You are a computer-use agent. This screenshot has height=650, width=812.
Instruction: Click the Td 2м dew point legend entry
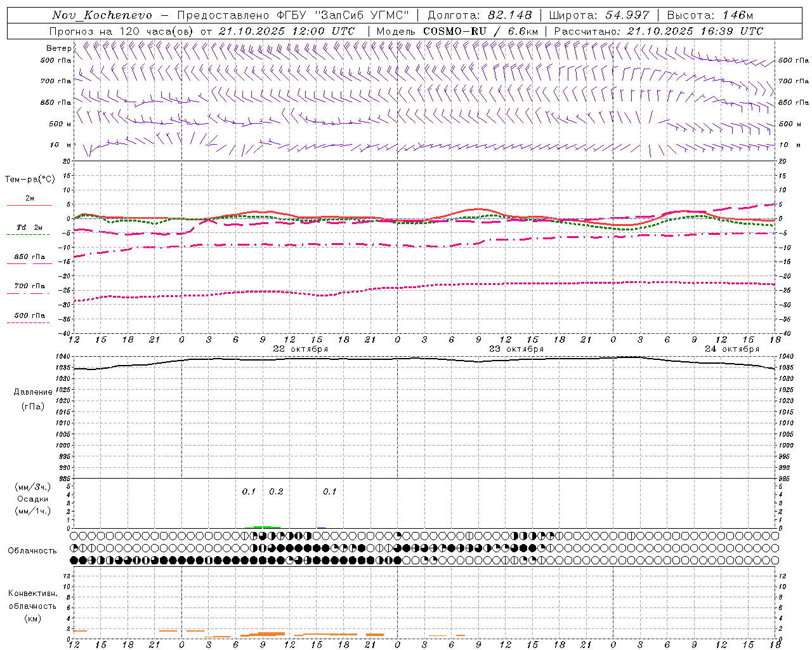29,227
